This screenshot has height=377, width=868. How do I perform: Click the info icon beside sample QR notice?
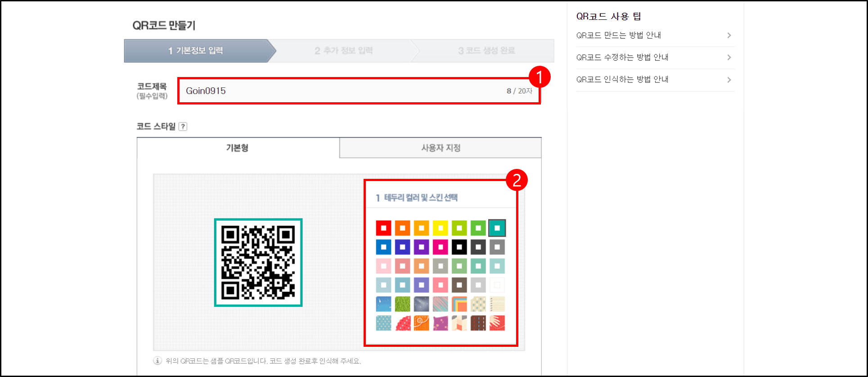point(157,361)
